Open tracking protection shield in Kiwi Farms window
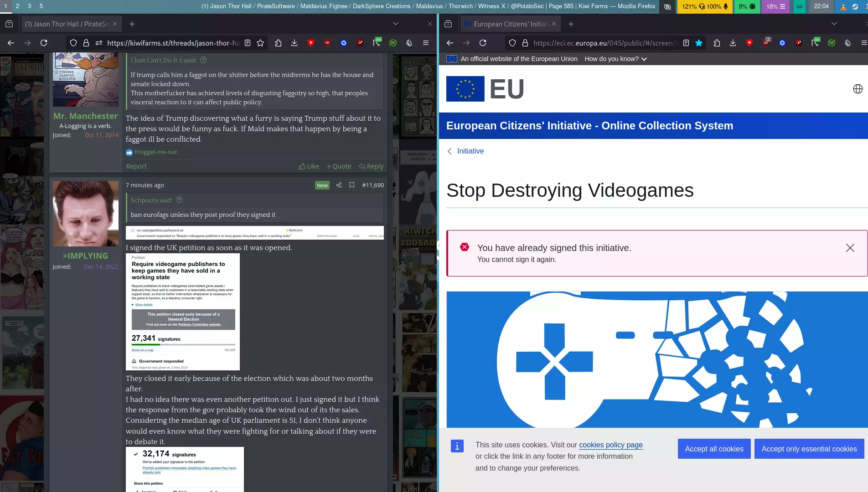868x492 pixels. [x=73, y=43]
